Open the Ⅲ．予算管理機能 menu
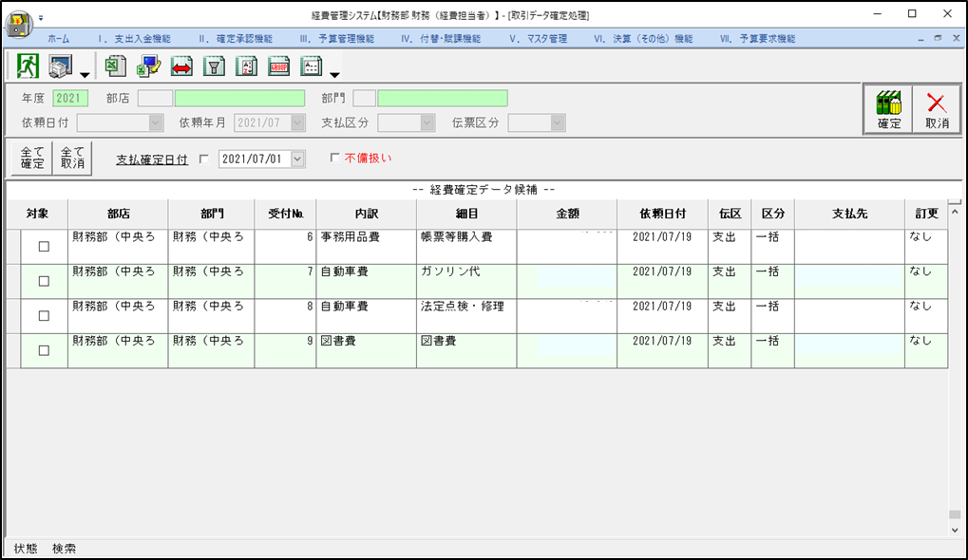Image resolution: width=968 pixels, height=560 pixels. tap(337, 38)
